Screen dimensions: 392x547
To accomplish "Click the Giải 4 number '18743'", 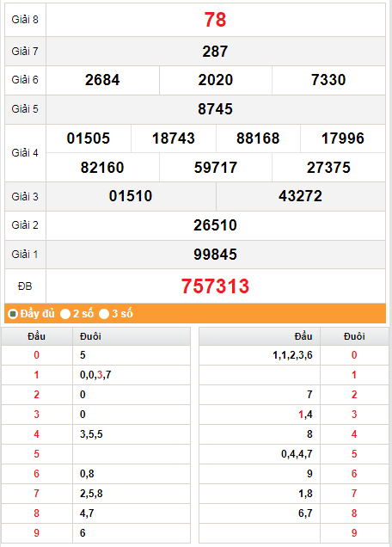I will pos(174,138).
